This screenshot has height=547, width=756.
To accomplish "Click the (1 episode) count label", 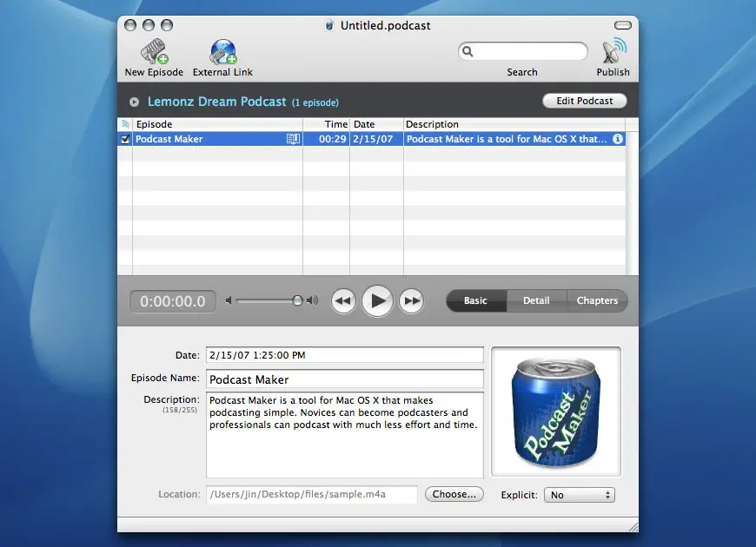I will tap(315, 102).
